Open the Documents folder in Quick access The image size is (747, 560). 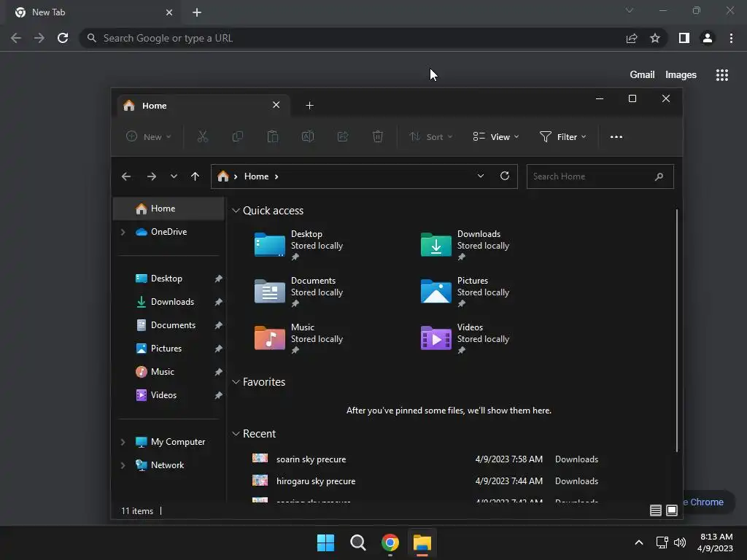[x=299, y=292]
